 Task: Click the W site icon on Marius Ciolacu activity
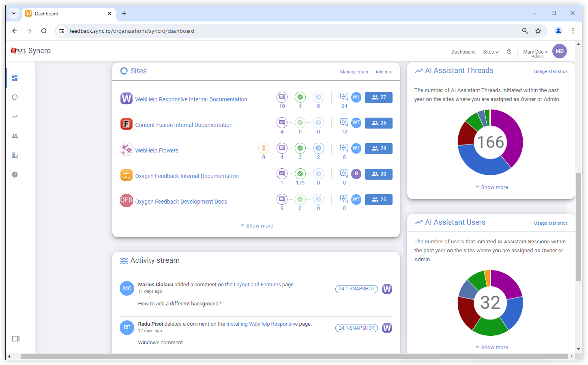point(387,289)
